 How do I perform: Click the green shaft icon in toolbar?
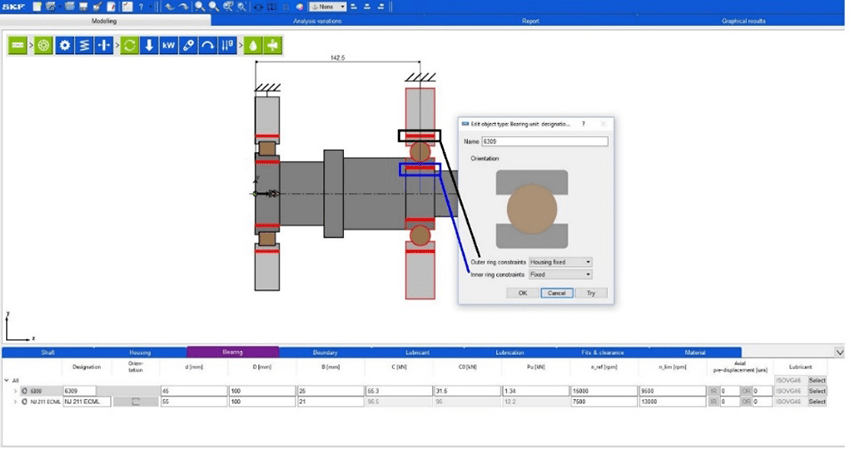click(x=18, y=46)
